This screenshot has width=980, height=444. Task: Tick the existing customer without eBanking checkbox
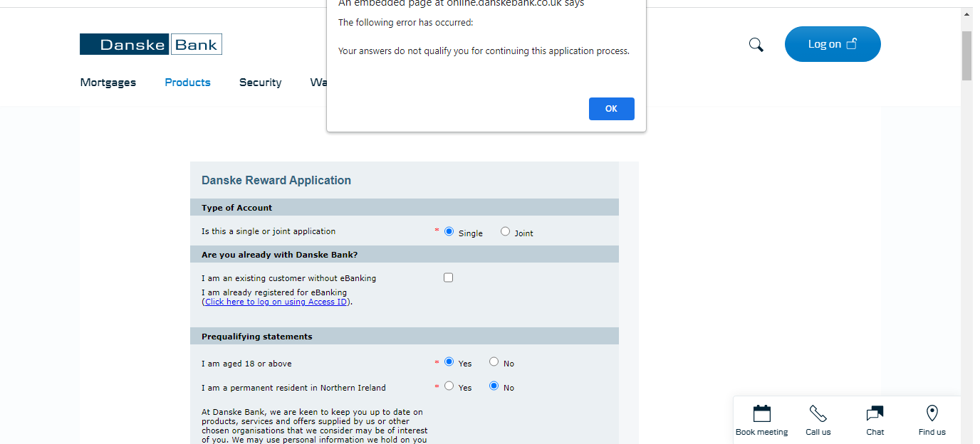point(448,277)
